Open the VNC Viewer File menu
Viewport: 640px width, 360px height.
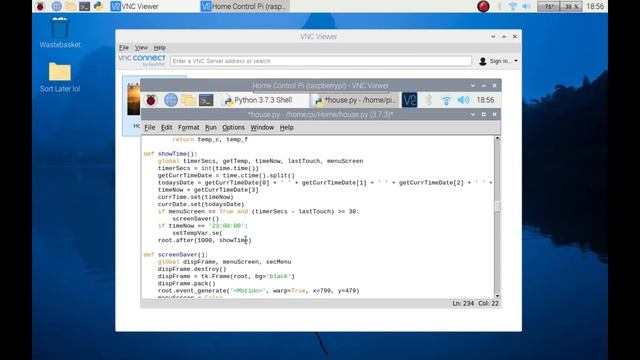pos(124,48)
